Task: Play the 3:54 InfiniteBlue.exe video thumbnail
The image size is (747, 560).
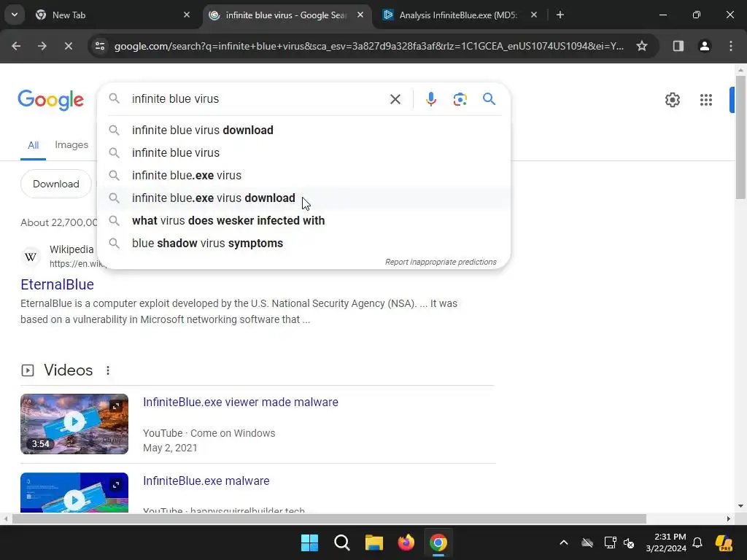Action: pyautogui.click(x=74, y=424)
